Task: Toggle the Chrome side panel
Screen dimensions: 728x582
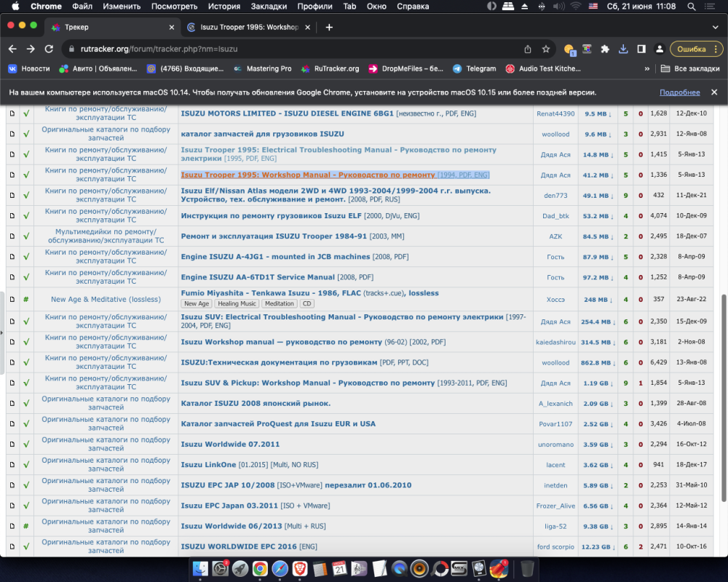Action: click(x=641, y=49)
